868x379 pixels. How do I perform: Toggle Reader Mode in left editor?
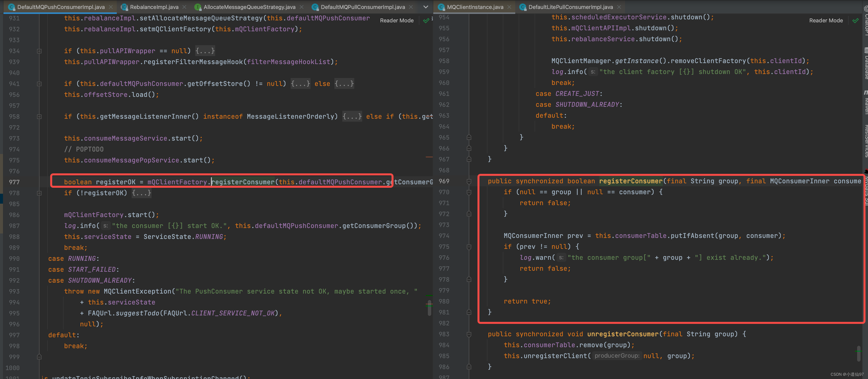[x=396, y=21]
